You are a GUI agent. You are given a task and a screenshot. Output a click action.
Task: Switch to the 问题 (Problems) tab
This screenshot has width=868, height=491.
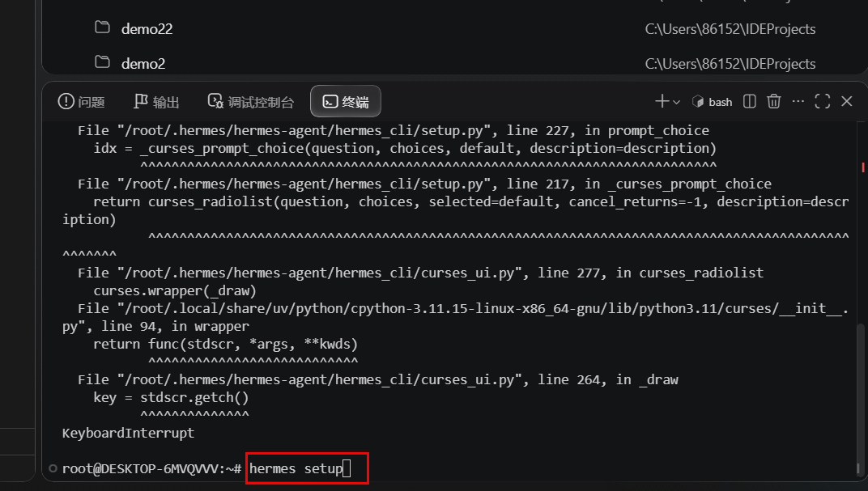point(81,102)
